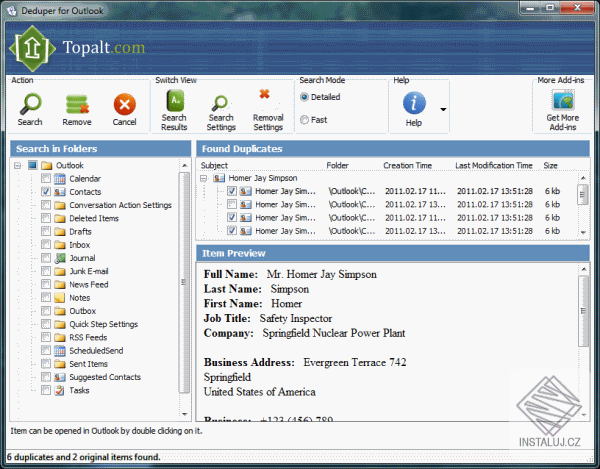Click Item Preview scroll up arrow
600x469 pixels.
(584, 269)
